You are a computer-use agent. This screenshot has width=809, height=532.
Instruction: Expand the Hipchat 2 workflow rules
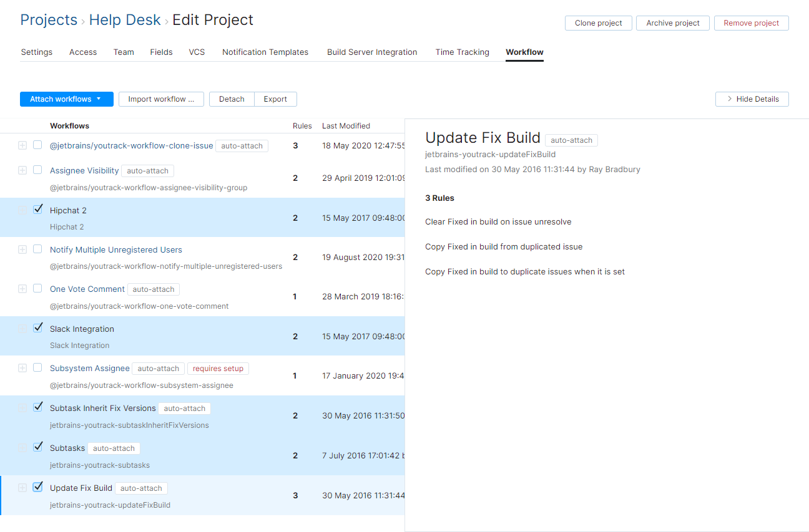pyautogui.click(x=22, y=210)
